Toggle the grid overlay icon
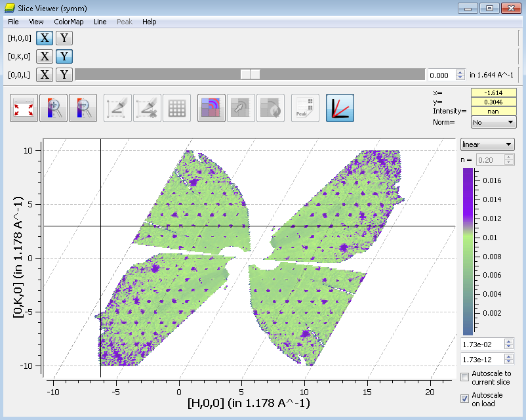Screen dimensions: 526x420 click(x=177, y=108)
